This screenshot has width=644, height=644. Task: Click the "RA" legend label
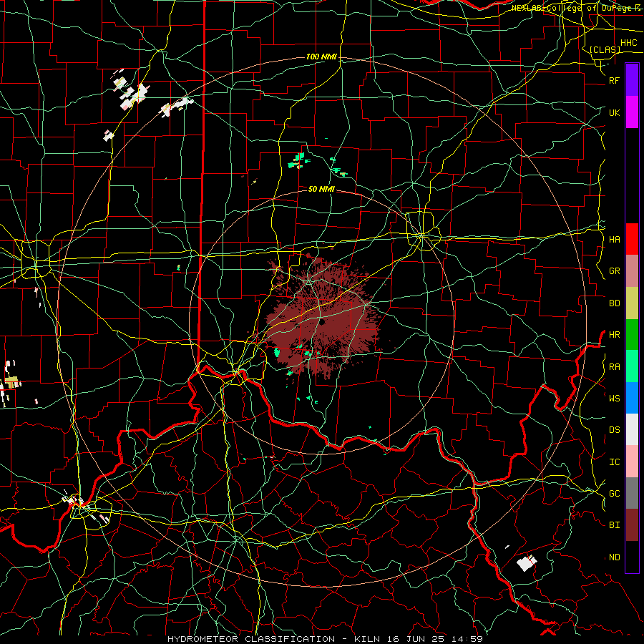(615, 366)
